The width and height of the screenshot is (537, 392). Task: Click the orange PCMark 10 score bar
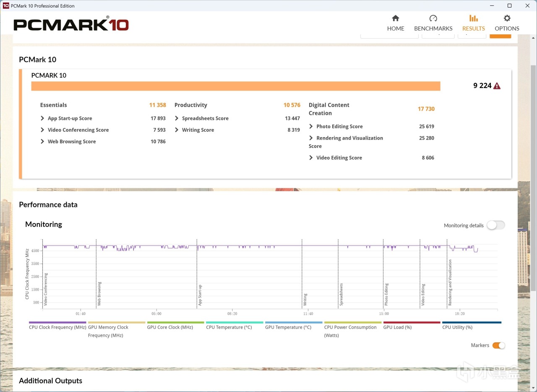coord(236,86)
